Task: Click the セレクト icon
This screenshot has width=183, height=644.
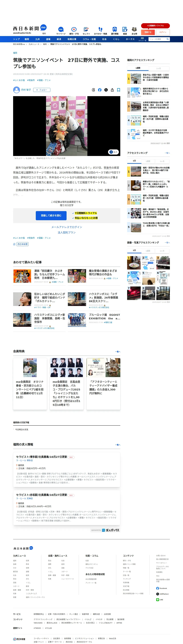Action: click(86, 31)
